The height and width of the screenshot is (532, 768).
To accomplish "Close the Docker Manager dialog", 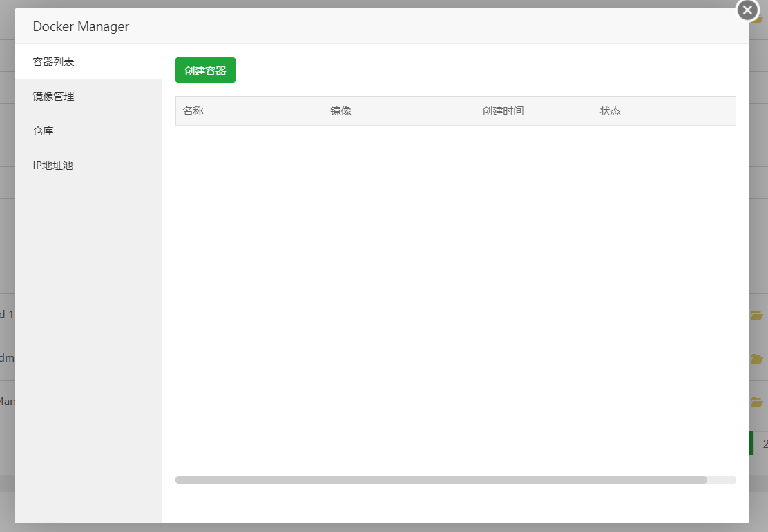I will (747, 10).
